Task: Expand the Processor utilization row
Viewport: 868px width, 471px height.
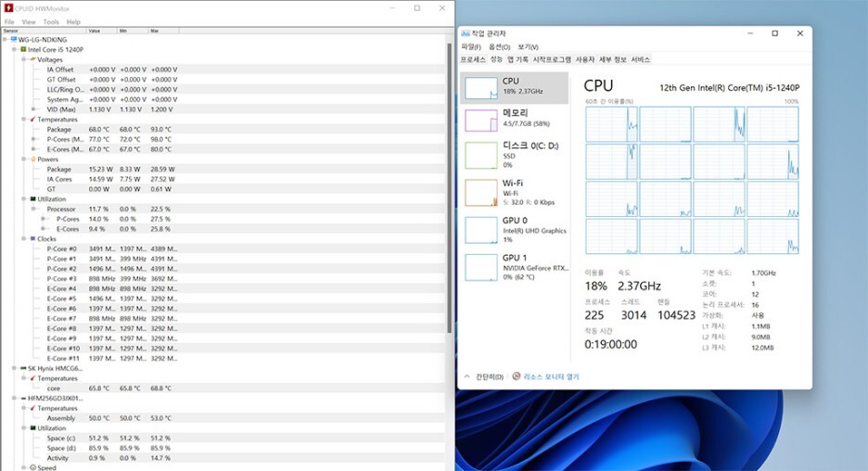Action: (33, 210)
